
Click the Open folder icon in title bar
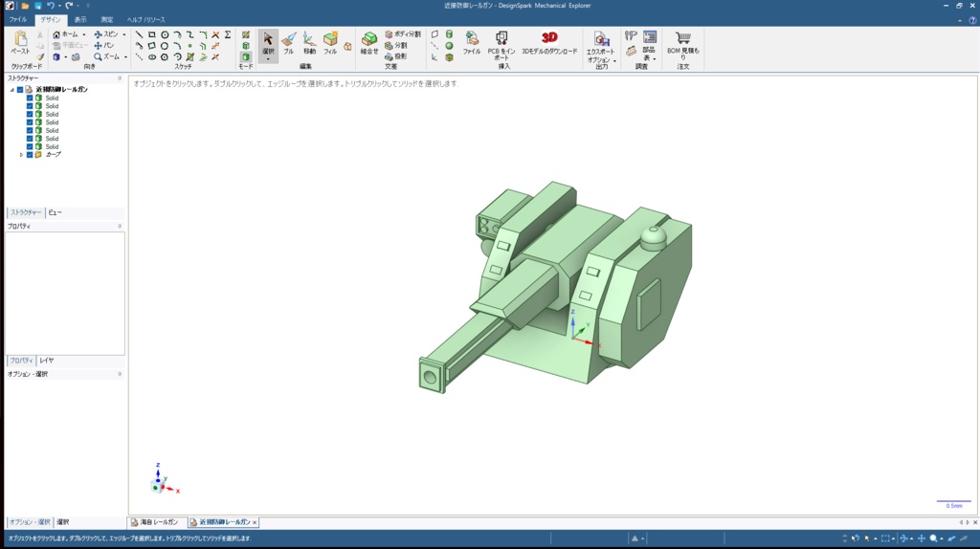(25, 6)
